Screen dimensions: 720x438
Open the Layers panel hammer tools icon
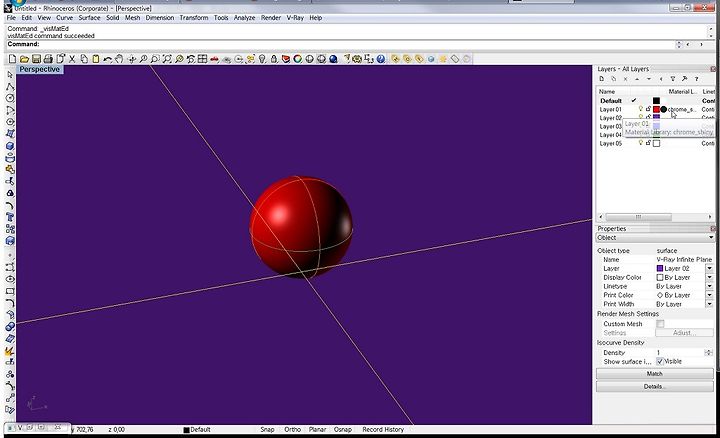[685, 79]
